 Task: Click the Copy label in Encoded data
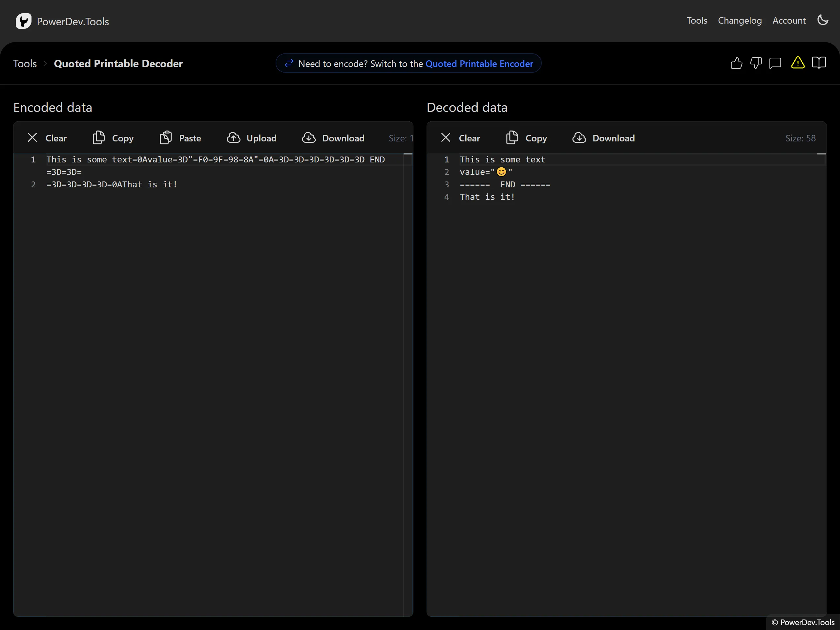[123, 138]
